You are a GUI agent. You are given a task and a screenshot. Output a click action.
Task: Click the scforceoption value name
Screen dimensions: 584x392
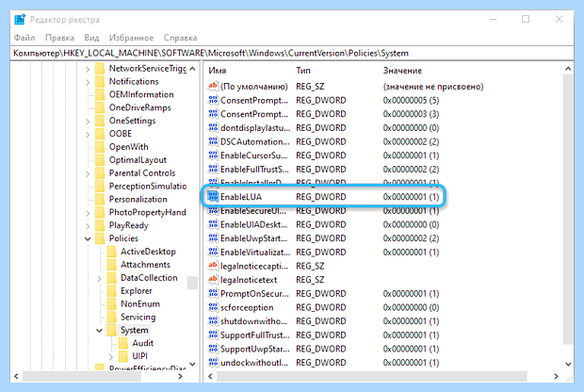[x=247, y=307]
